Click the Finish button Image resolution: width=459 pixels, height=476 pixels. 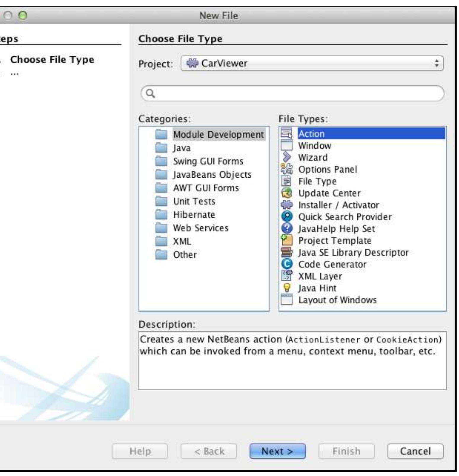[346, 451]
